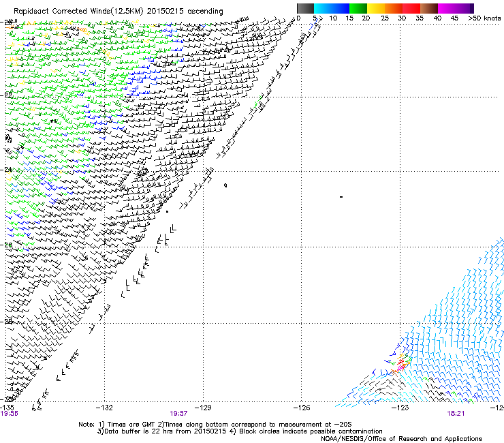
Task: Click the '10' legend scale label
Action: [x=333, y=18]
